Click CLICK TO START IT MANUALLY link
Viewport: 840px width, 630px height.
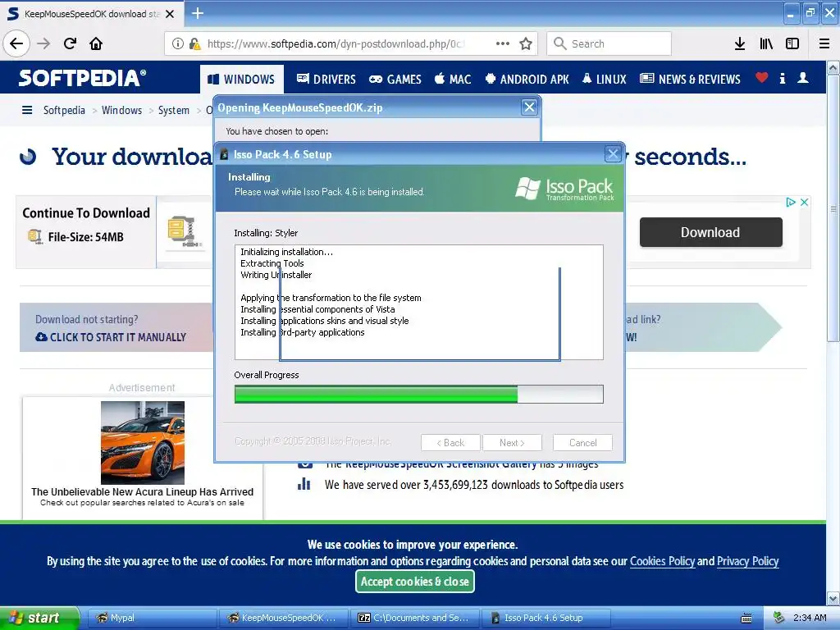click(111, 337)
